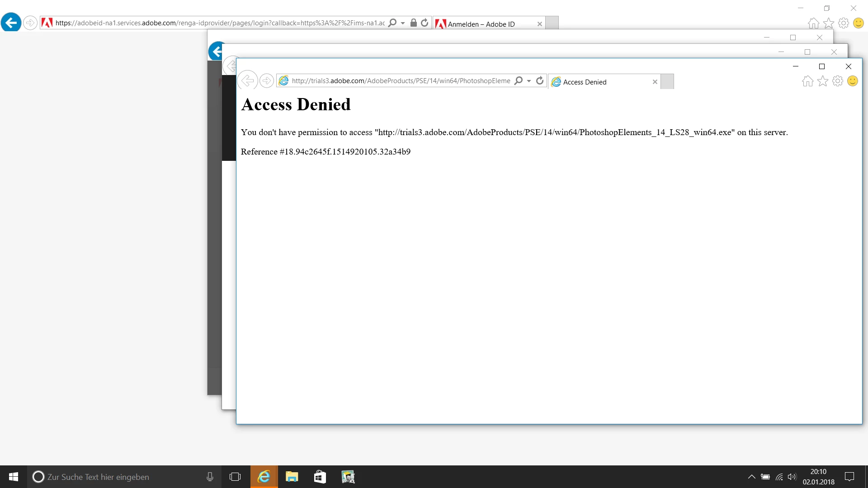Image resolution: width=868 pixels, height=488 pixels.
Task: Click the search magnifier in the front address bar
Action: 519,81
